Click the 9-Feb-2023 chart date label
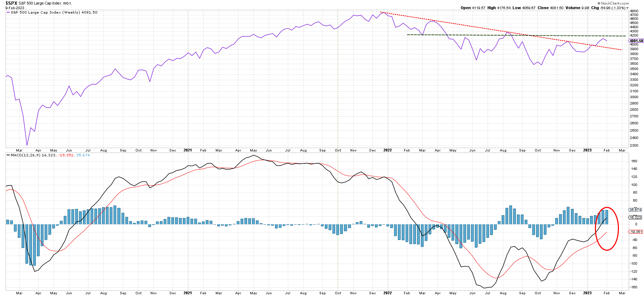This screenshot has width=644, height=296. pyautogui.click(x=15, y=8)
